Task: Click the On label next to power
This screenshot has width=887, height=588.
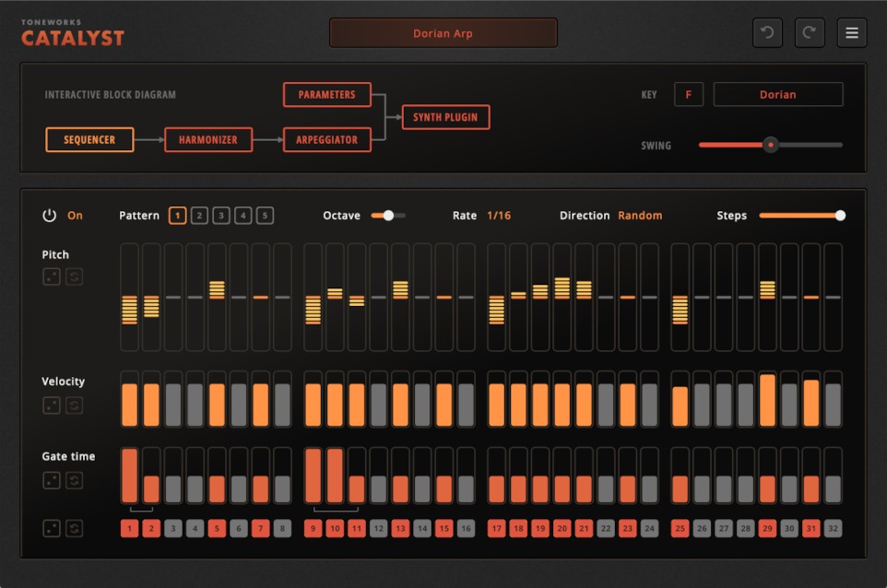Action: (x=75, y=216)
